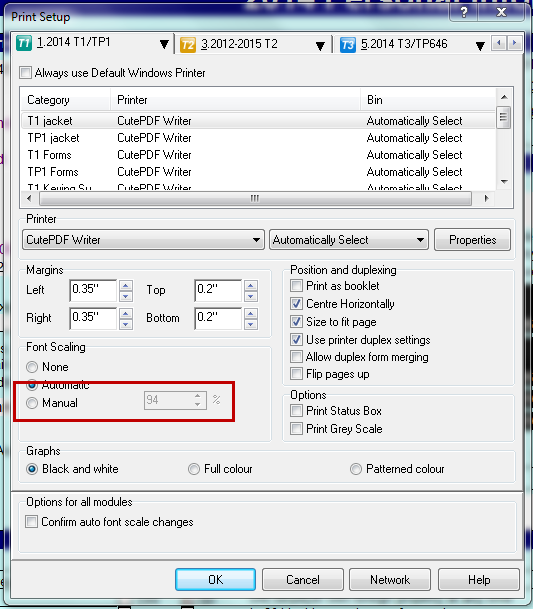This screenshot has width=533, height=609.
Task: Click the printer list horizontal scrollbar
Action: tap(255, 198)
